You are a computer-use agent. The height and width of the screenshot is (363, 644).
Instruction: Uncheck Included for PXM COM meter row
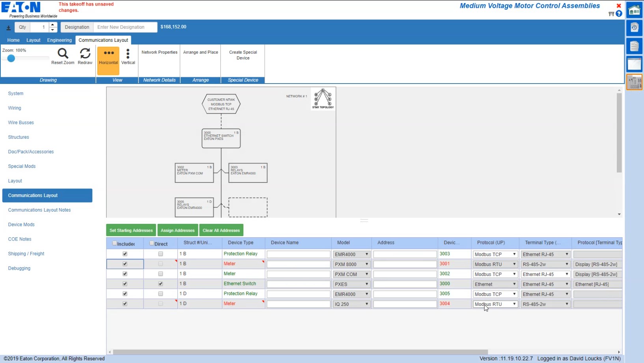point(125,274)
